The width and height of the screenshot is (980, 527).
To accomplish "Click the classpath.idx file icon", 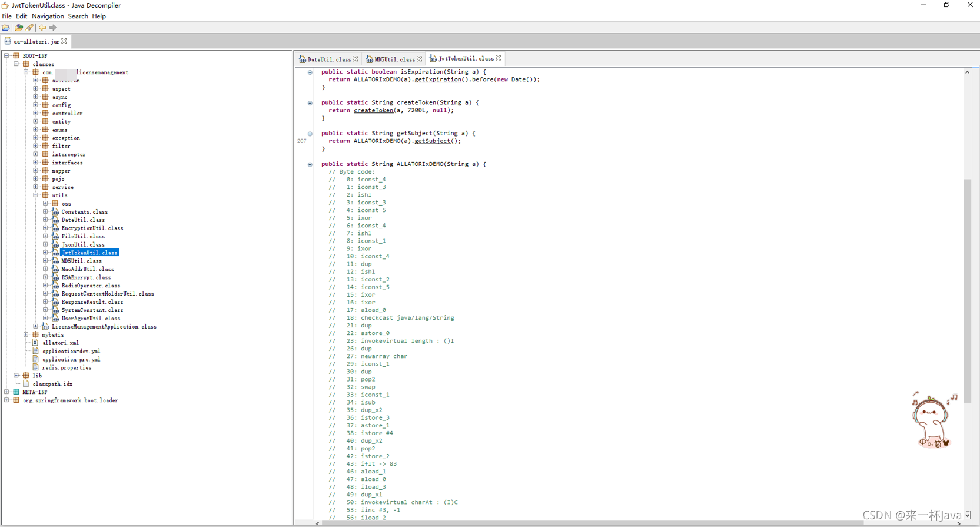I will 26,383.
